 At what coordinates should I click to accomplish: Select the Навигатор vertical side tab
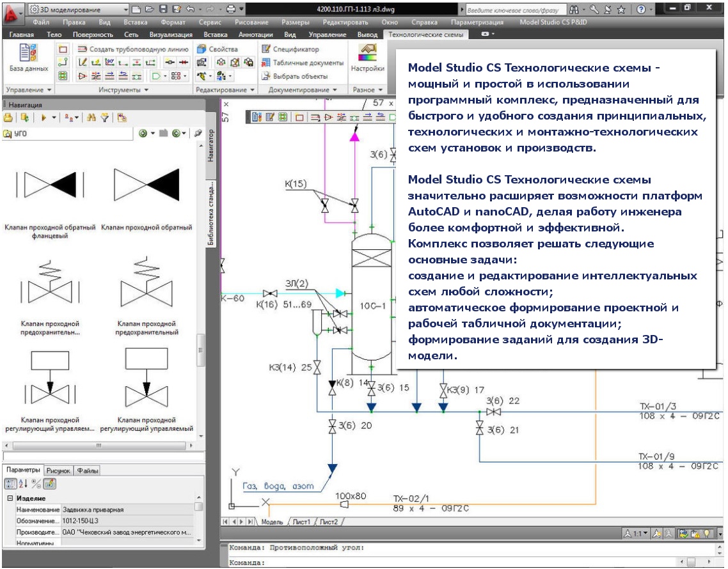coord(210,145)
